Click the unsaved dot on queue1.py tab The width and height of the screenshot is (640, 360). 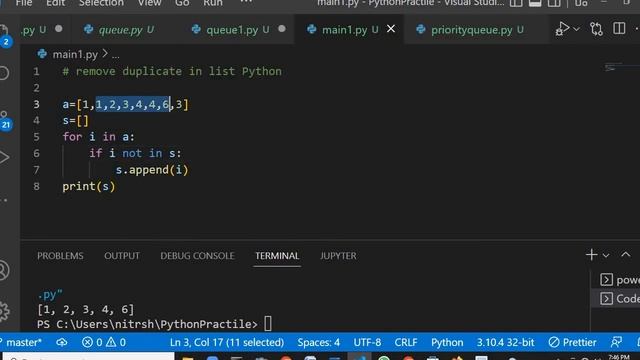pyautogui.click(x=282, y=29)
